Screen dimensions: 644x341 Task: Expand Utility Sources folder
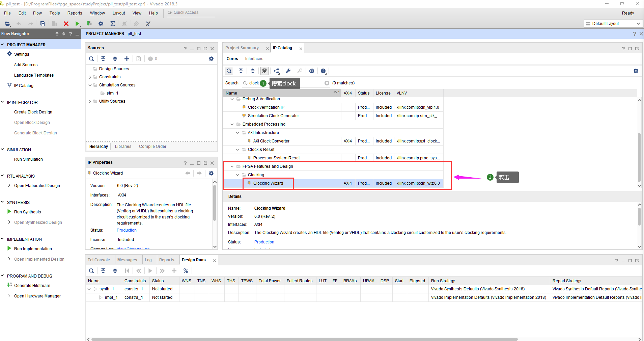coord(90,101)
